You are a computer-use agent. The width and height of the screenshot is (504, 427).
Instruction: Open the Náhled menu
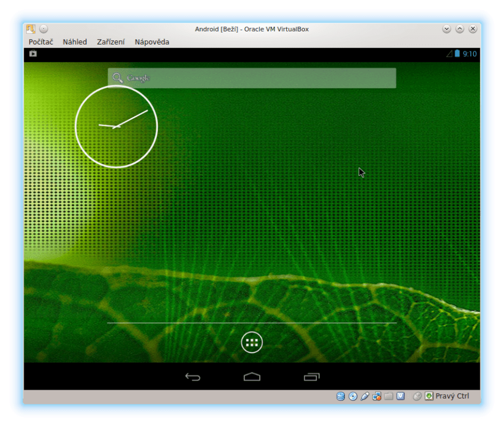(75, 42)
